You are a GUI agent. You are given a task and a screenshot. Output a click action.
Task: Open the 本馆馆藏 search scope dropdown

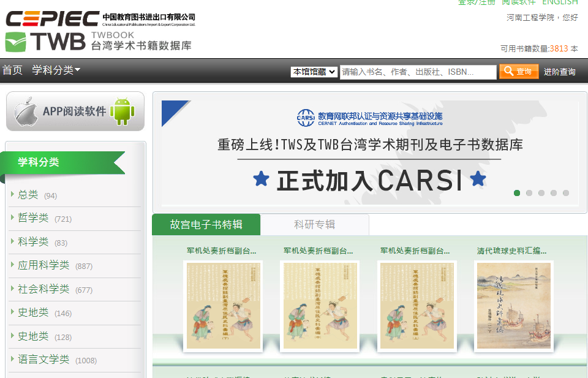point(314,72)
